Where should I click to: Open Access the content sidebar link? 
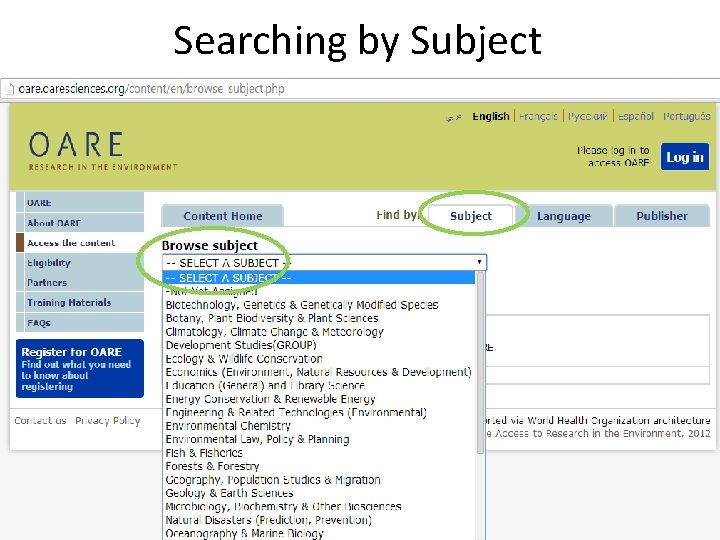80,242
